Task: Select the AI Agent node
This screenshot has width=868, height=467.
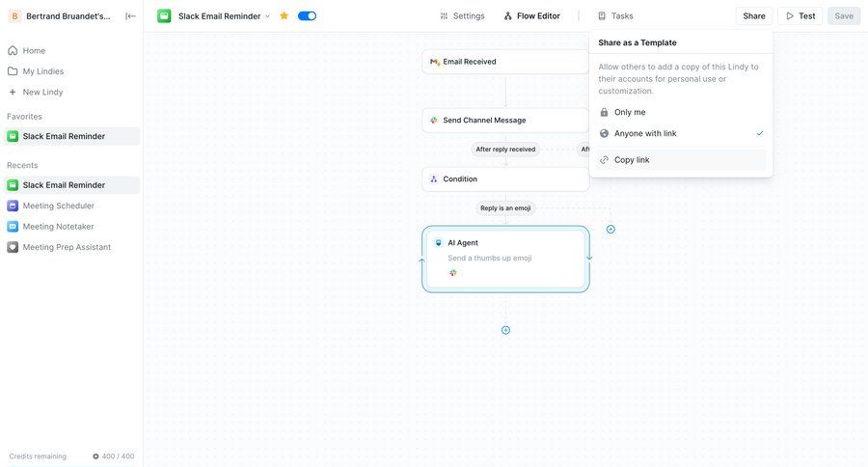Action: [x=505, y=259]
